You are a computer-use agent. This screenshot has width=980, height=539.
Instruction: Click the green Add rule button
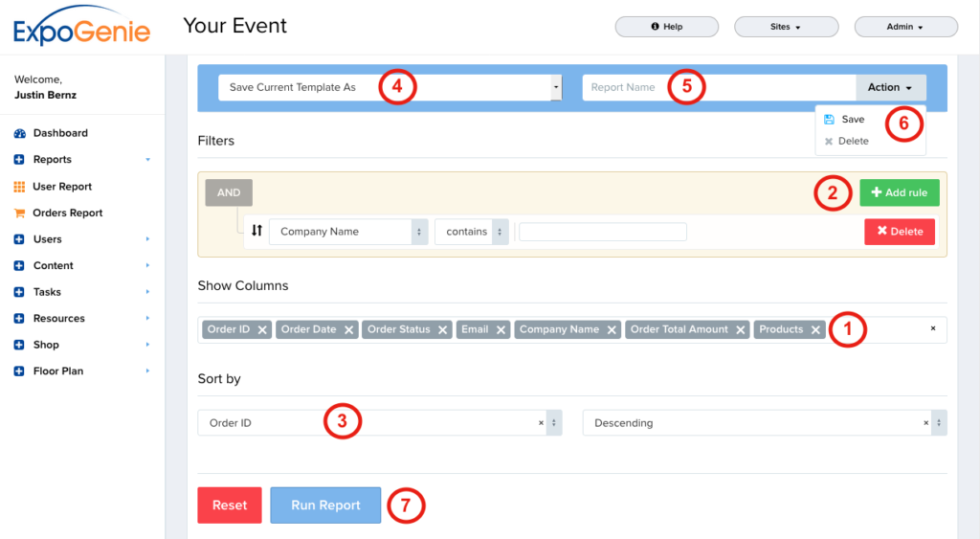coord(899,192)
